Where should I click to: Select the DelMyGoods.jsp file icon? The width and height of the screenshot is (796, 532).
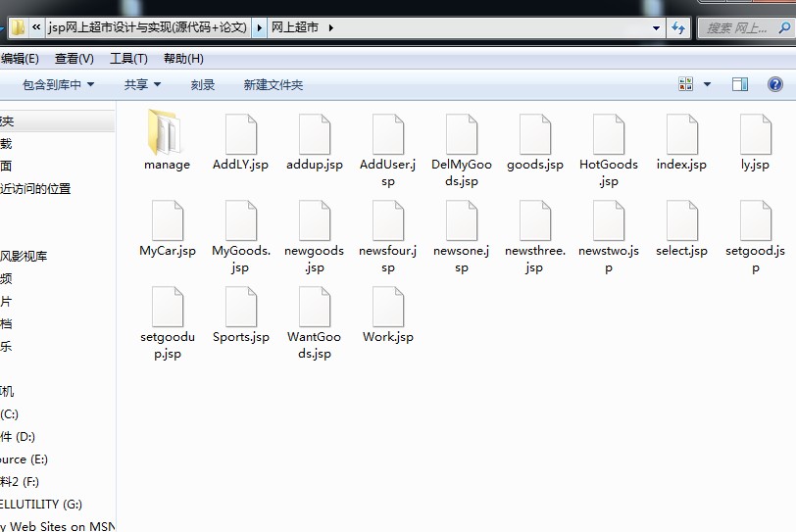(462, 134)
